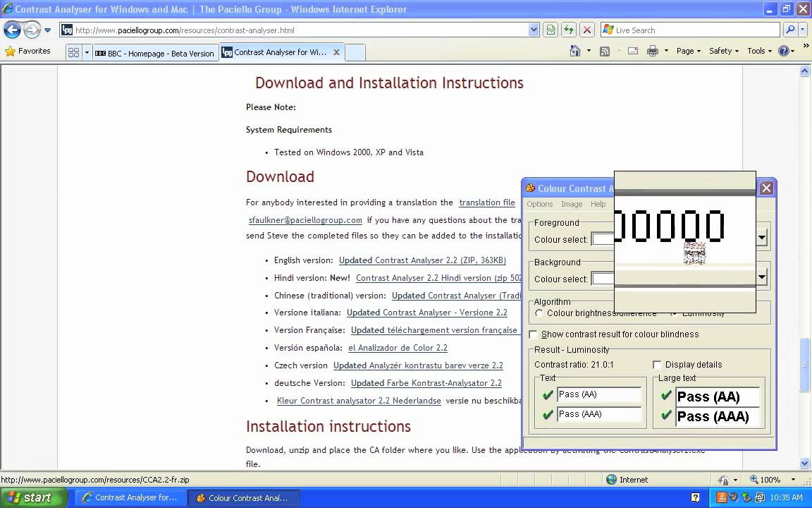Open Image menu in Colour Contrast Analyser
Viewport: 812px width, 508px height.
pos(572,204)
